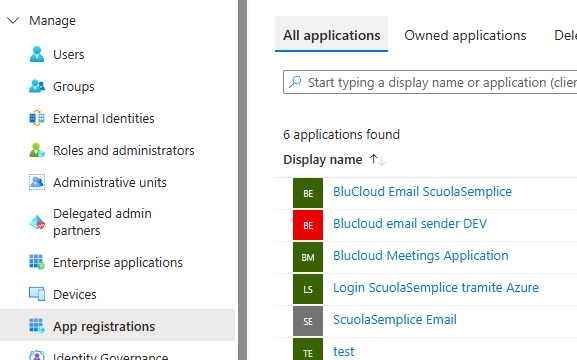
Task: Select the App registrations sidebar item
Action: tap(117, 326)
